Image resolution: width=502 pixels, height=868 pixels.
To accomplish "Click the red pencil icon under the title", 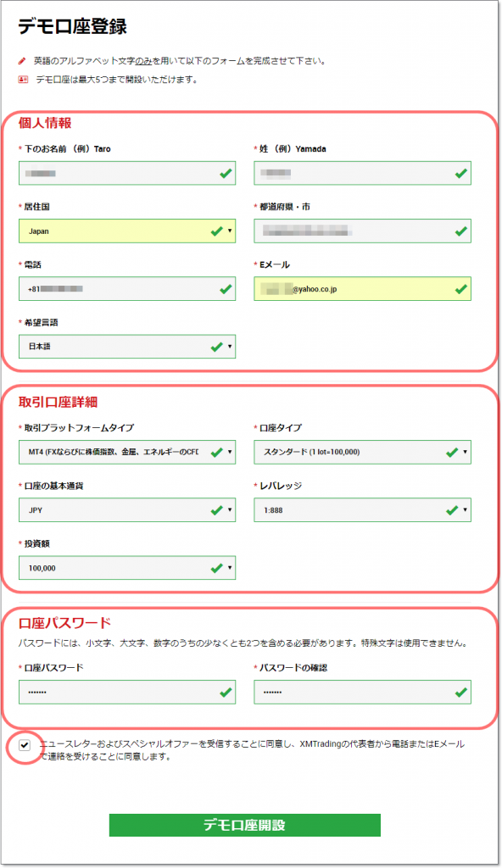I will pyautogui.click(x=21, y=61).
